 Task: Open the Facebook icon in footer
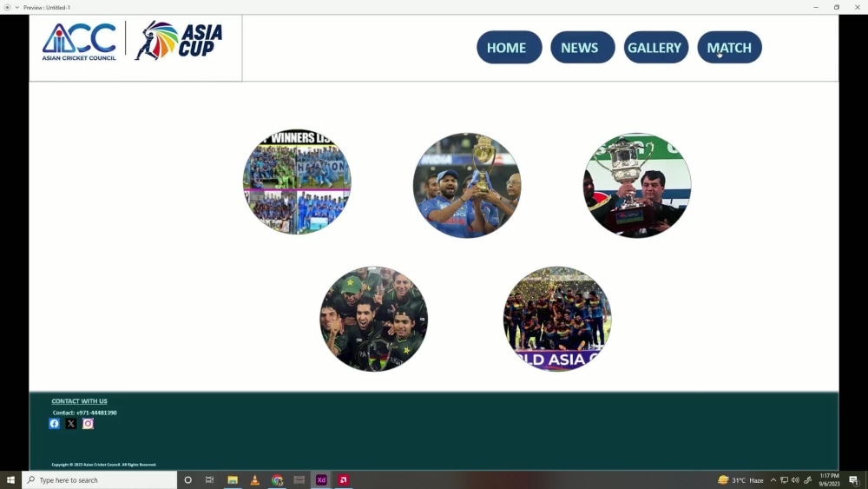(54, 424)
